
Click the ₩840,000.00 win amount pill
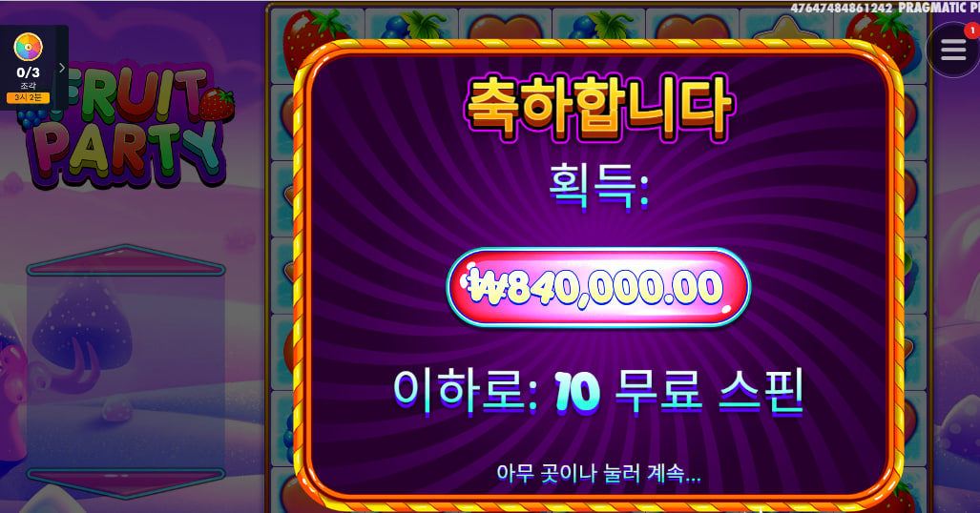(x=598, y=287)
